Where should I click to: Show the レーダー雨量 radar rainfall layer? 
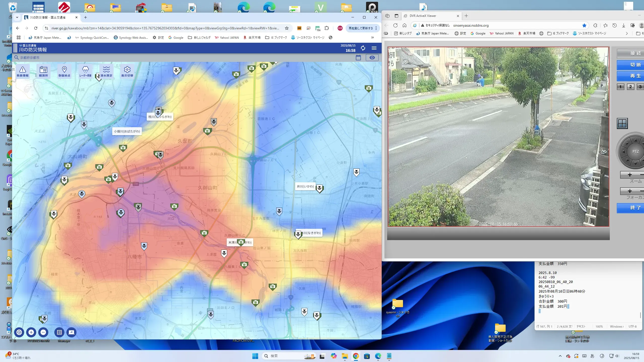(85, 71)
